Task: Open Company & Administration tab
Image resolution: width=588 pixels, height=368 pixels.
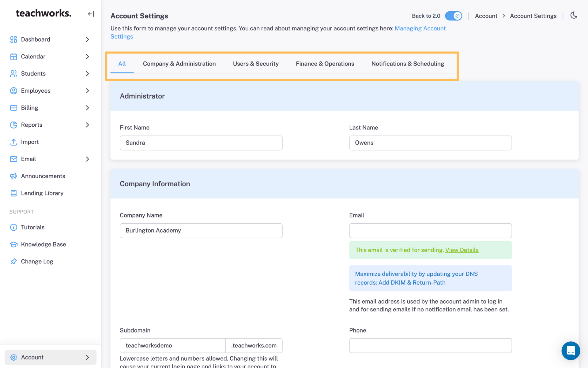Action: [x=179, y=64]
